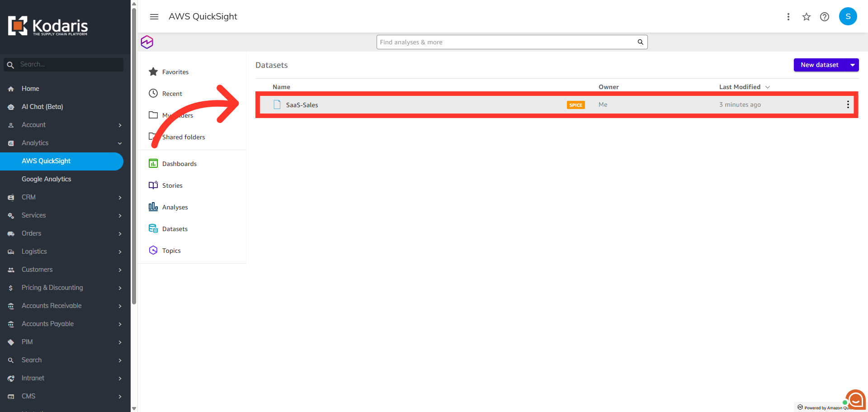The height and width of the screenshot is (412, 868).
Task: Click the PIM tag icon
Action: (11, 342)
